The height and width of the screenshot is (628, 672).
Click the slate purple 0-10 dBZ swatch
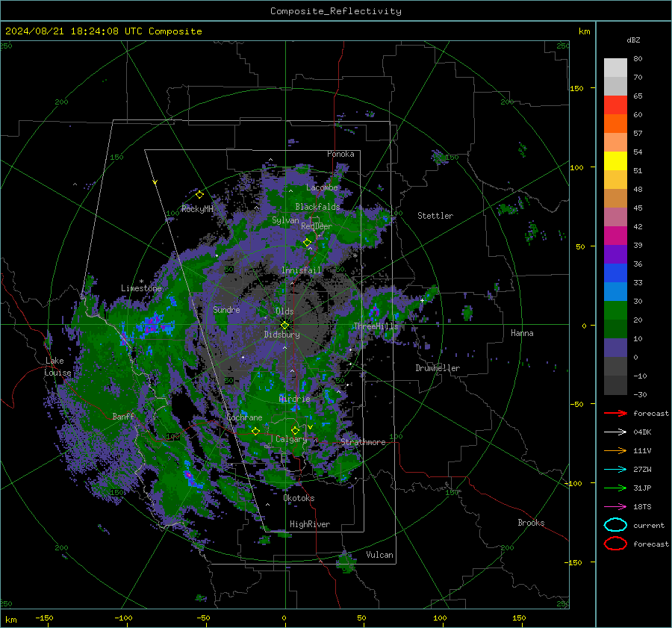tap(615, 348)
